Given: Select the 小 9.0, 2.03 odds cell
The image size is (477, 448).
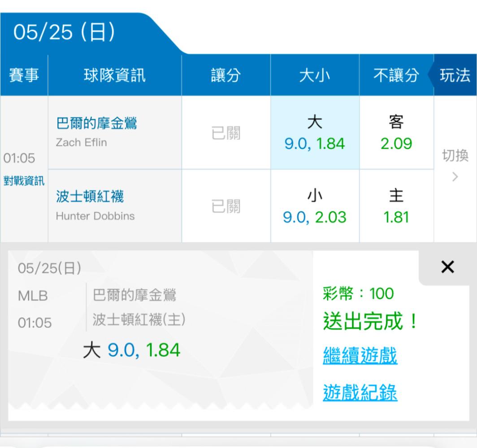Looking at the screenshot, I should pos(315,207).
